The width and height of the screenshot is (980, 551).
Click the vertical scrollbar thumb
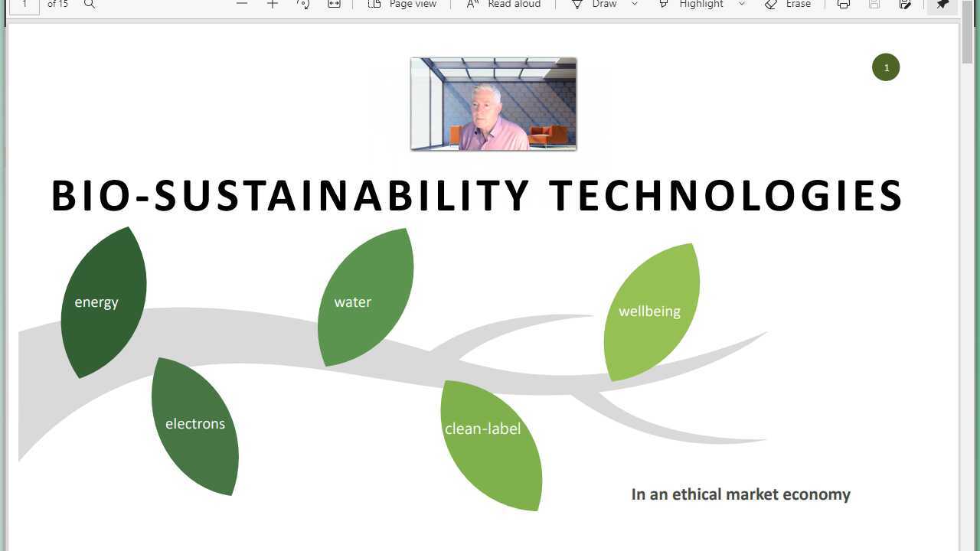(x=968, y=34)
